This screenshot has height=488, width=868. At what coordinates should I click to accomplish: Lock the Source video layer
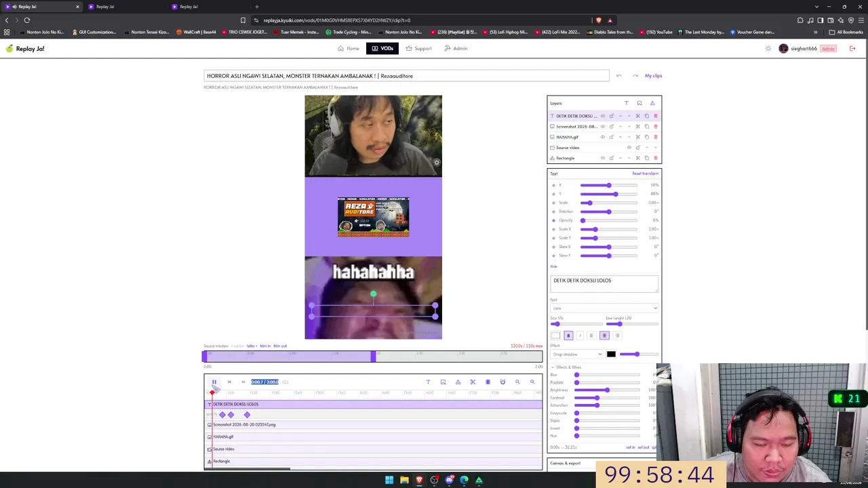(x=637, y=148)
